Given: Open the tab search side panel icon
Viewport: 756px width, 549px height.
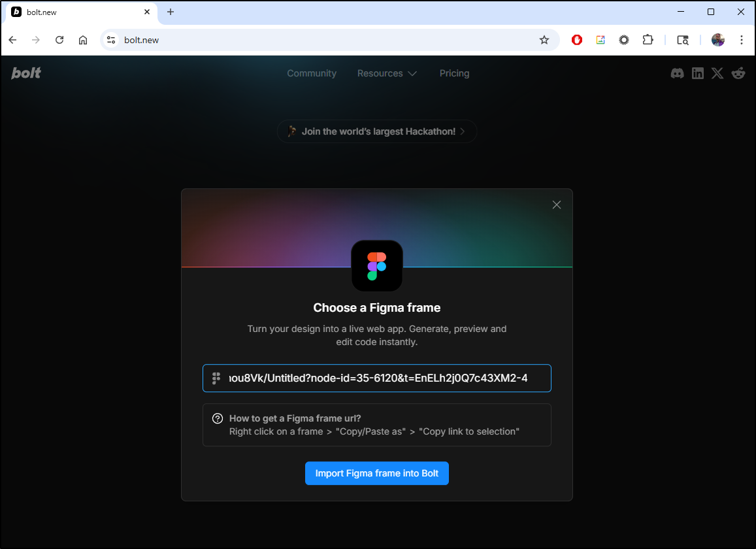Looking at the screenshot, I should [x=683, y=40].
